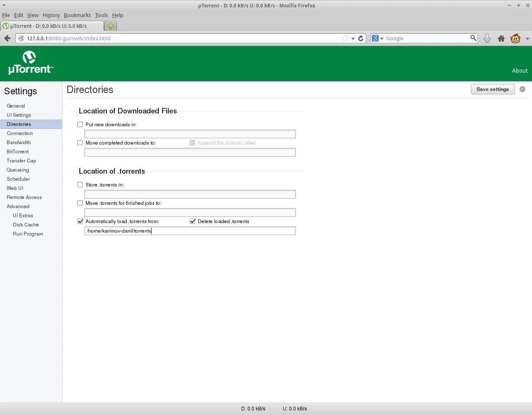Open the History menu
Screen dimensions: 532x415
pyautogui.click(x=51, y=15)
